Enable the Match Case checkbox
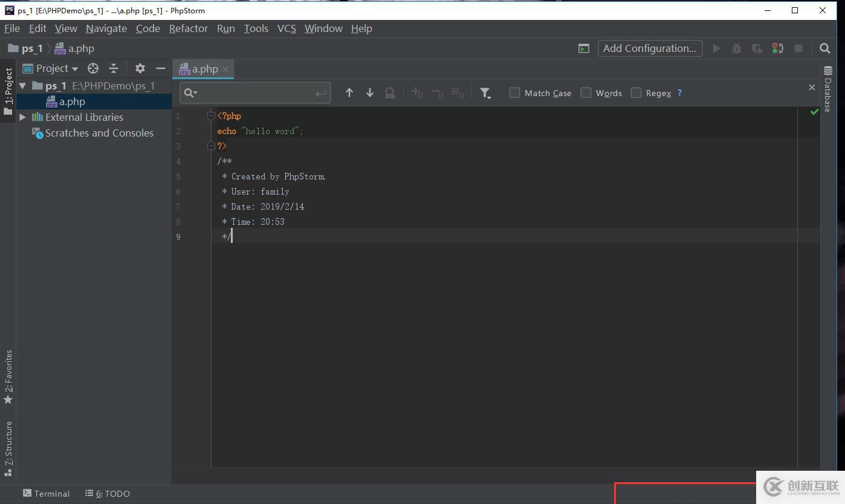This screenshot has height=504, width=845. 514,92
